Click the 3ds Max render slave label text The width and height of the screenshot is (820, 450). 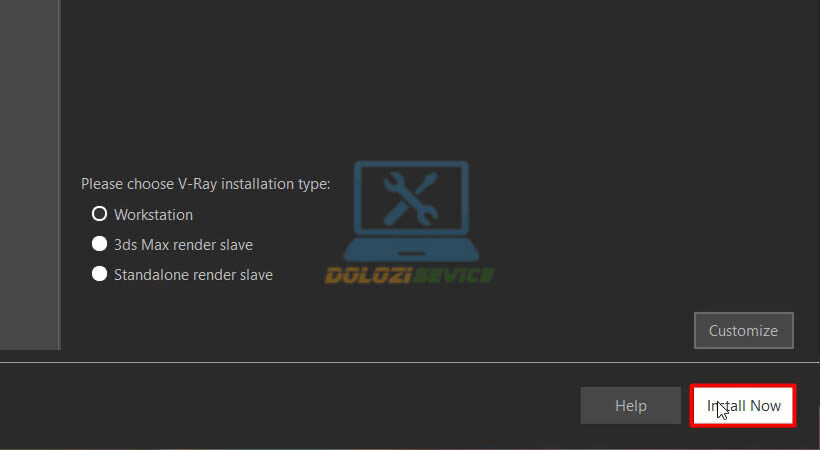(184, 244)
